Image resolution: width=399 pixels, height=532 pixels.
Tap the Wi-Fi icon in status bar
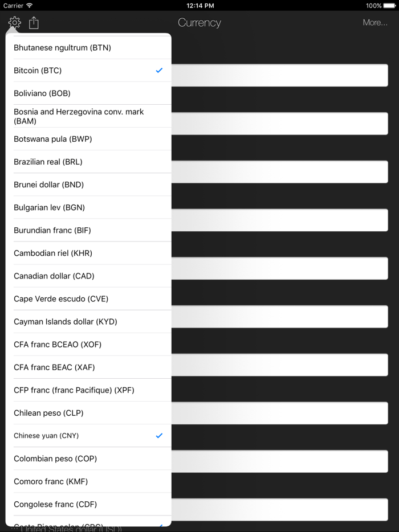(29, 6)
